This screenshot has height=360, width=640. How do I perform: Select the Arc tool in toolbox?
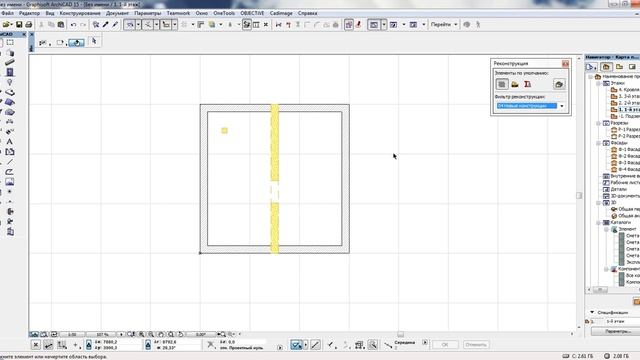pos(10,171)
